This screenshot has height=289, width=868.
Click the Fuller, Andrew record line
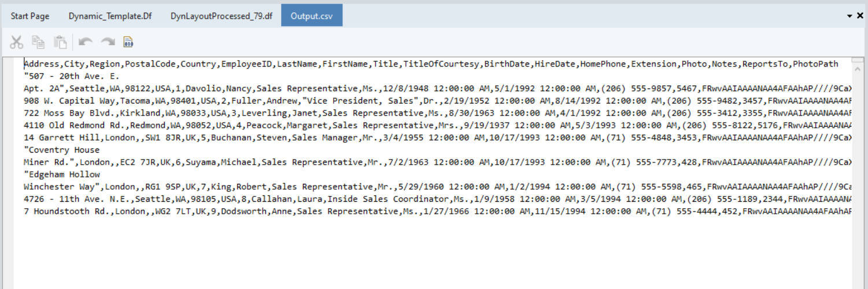coord(289,101)
